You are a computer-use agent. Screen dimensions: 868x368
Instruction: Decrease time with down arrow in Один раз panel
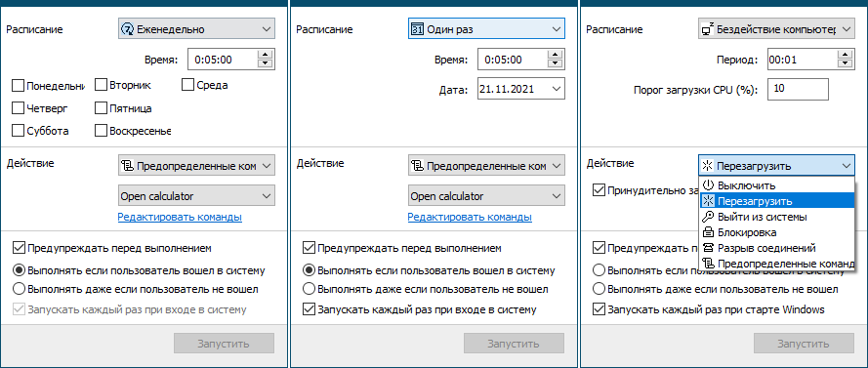click(557, 64)
